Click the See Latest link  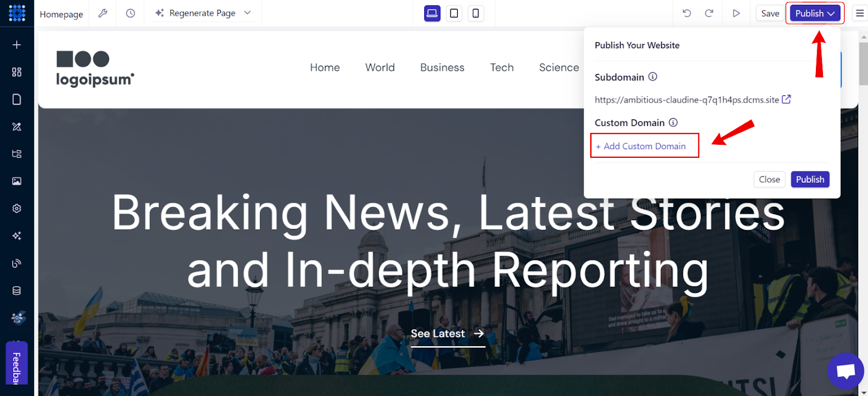point(448,334)
